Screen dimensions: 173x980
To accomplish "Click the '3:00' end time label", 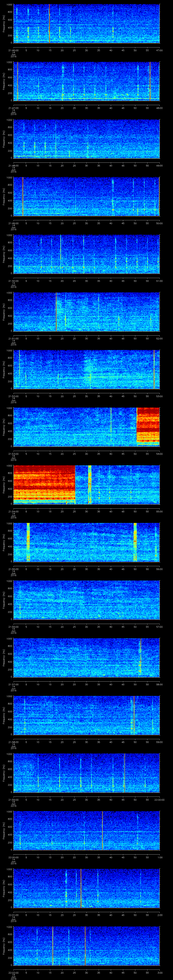I will [x=160, y=972].
